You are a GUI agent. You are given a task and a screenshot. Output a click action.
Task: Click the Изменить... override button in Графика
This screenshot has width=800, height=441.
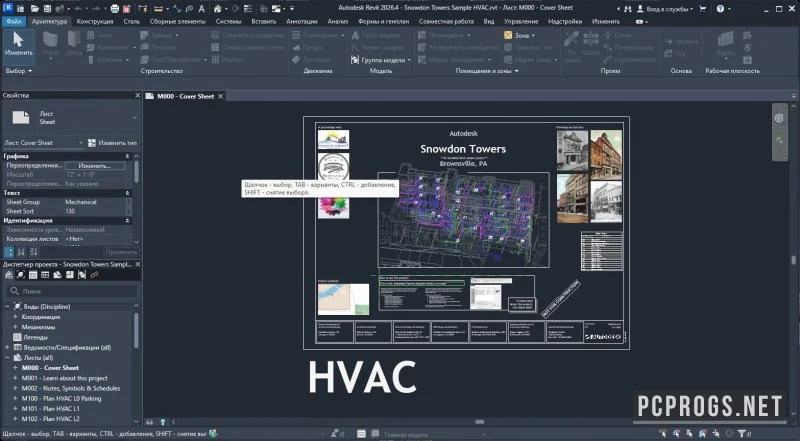(94, 166)
